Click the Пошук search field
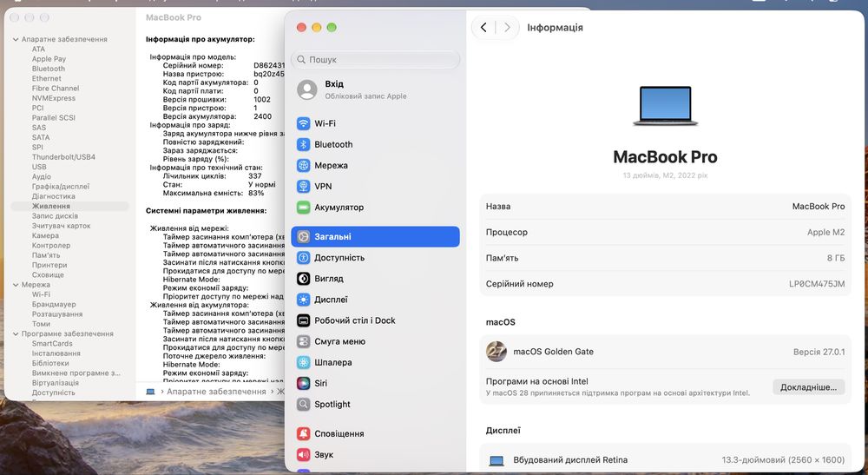 click(375, 59)
